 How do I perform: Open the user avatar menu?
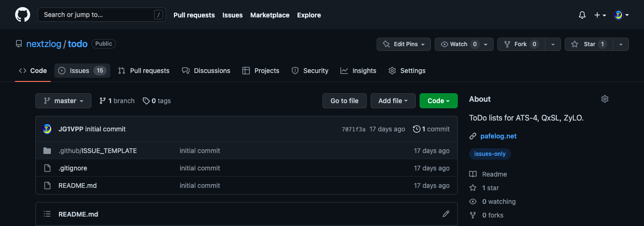coord(621,15)
